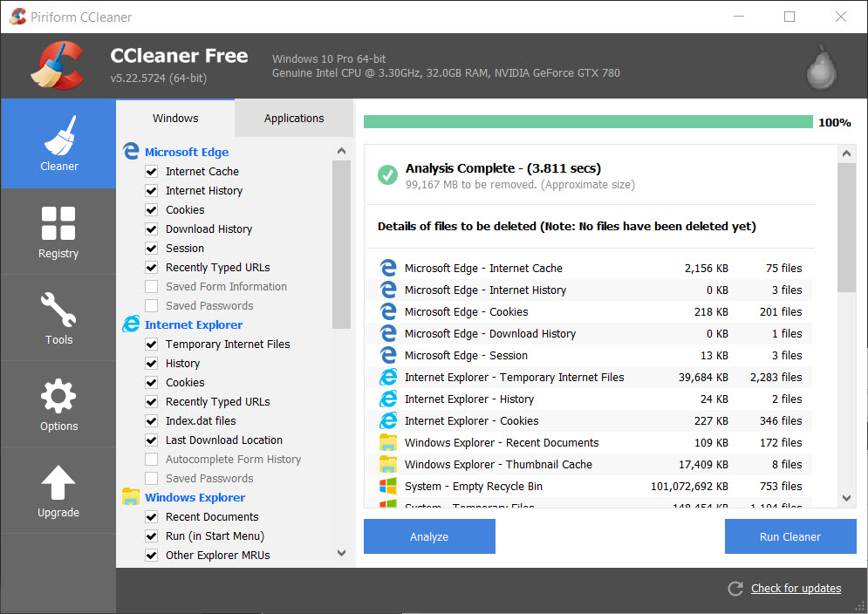The width and height of the screenshot is (868, 614).
Task: Click Edge icon beside Internet Cache result
Action: point(388,268)
